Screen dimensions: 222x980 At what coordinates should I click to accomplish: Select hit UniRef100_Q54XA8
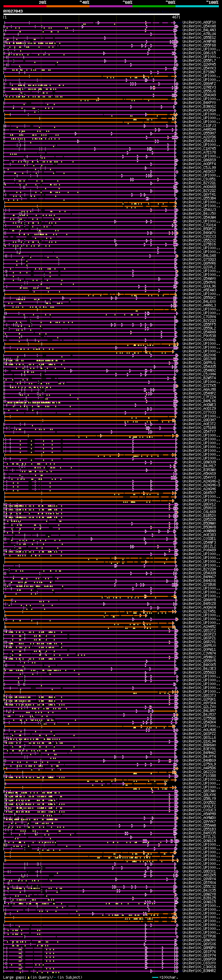point(199,26)
